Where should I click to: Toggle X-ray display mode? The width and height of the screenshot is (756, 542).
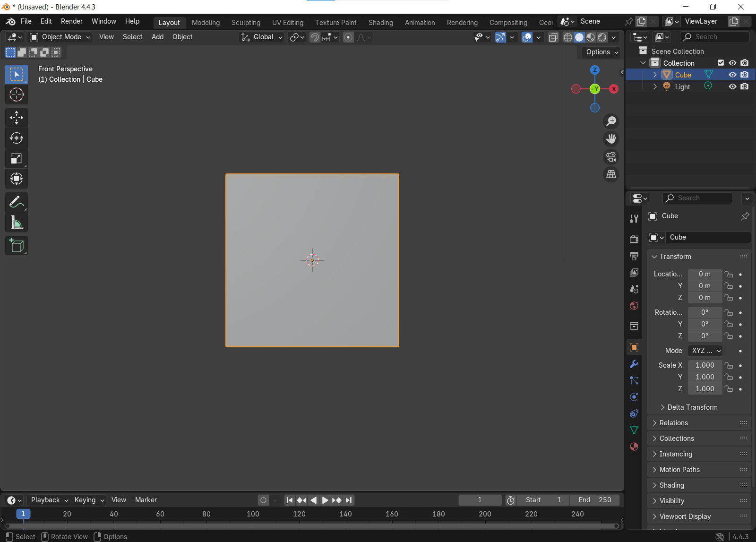pyautogui.click(x=553, y=37)
